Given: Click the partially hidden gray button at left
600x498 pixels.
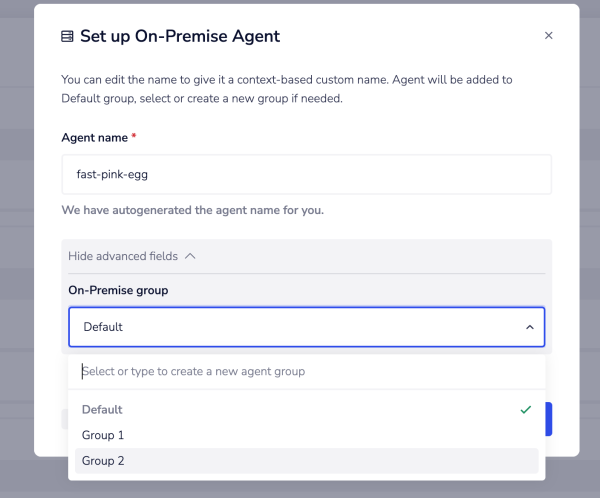Looking at the screenshot, I should coord(64,419).
